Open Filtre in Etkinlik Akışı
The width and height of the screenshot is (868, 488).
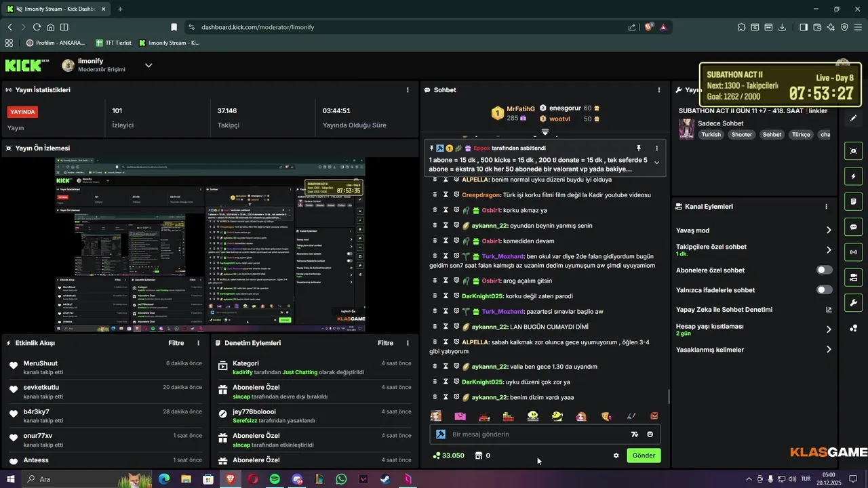[x=176, y=343]
